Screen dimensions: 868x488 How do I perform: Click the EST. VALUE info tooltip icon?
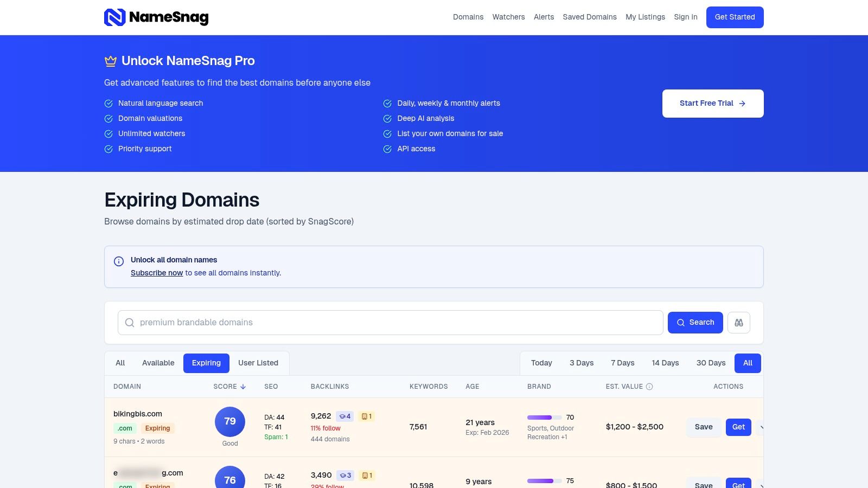(649, 387)
